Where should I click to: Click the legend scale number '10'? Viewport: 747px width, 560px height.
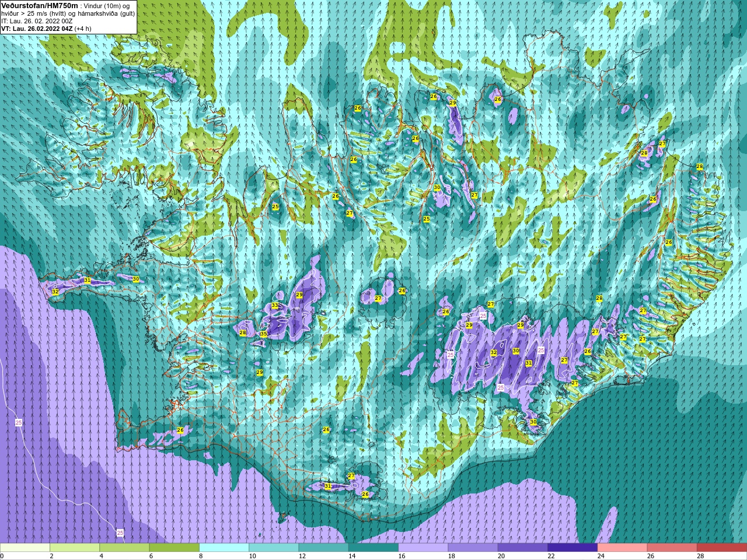[x=252, y=556]
